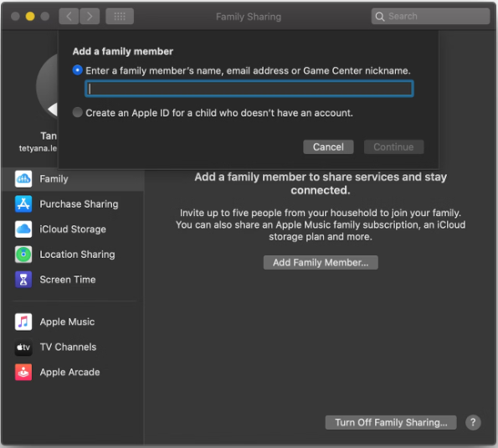Image resolution: width=498 pixels, height=448 pixels.
Task: Open Purchase Sharing label in sidebar
Action: 79,204
